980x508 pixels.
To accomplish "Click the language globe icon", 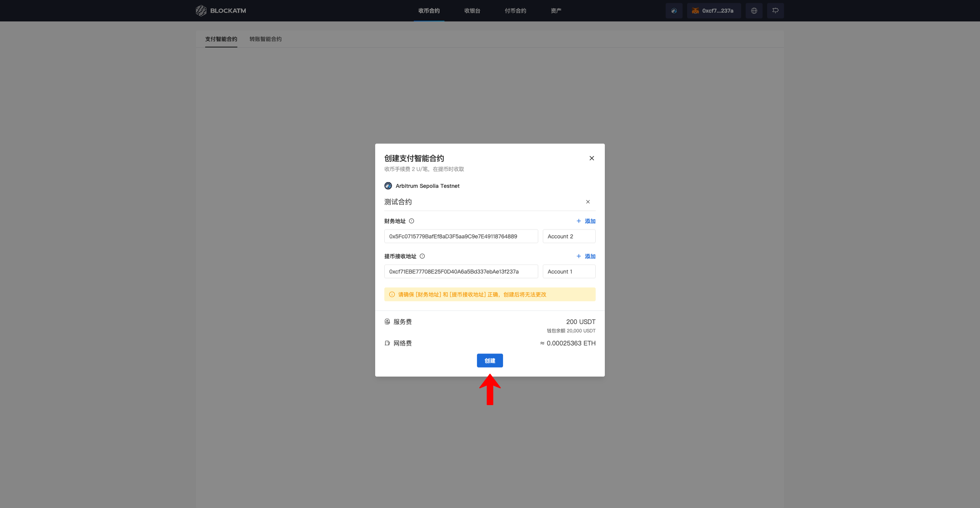I will (x=754, y=11).
